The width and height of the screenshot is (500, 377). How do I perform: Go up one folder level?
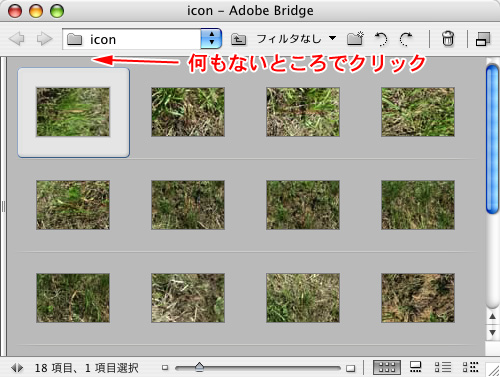point(238,39)
